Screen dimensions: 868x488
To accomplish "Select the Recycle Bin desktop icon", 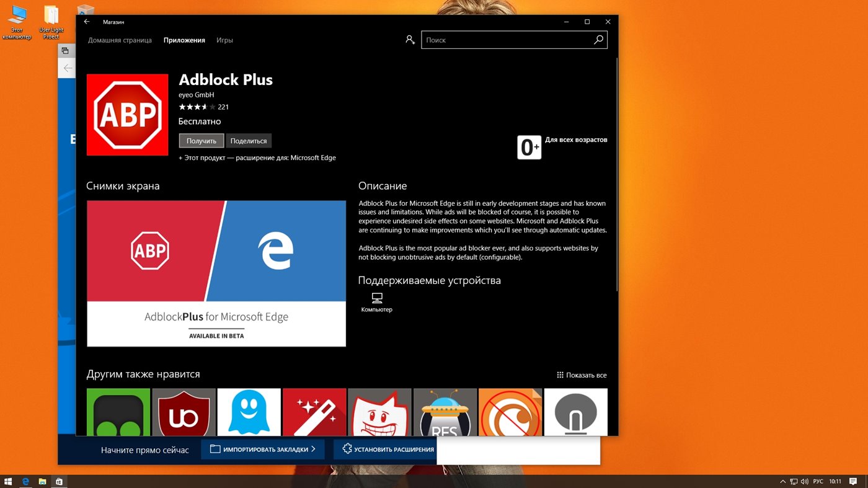I will coord(85,10).
